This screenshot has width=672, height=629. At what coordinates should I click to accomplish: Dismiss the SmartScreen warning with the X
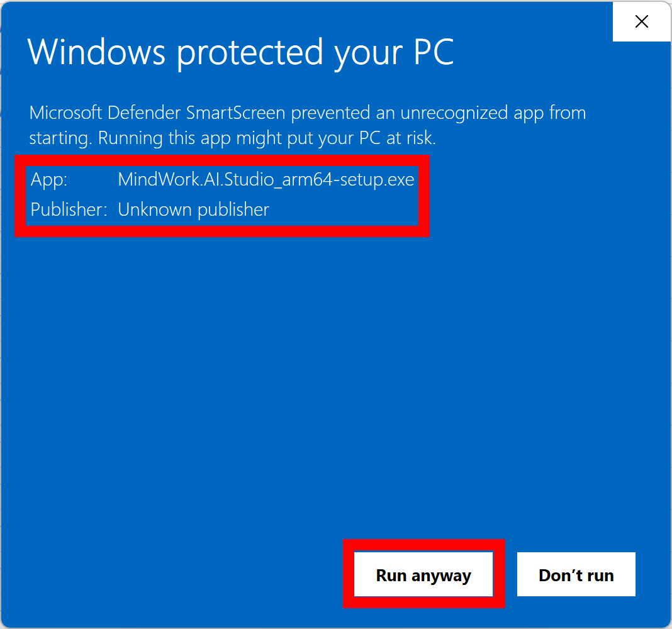pyautogui.click(x=641, y=21)
